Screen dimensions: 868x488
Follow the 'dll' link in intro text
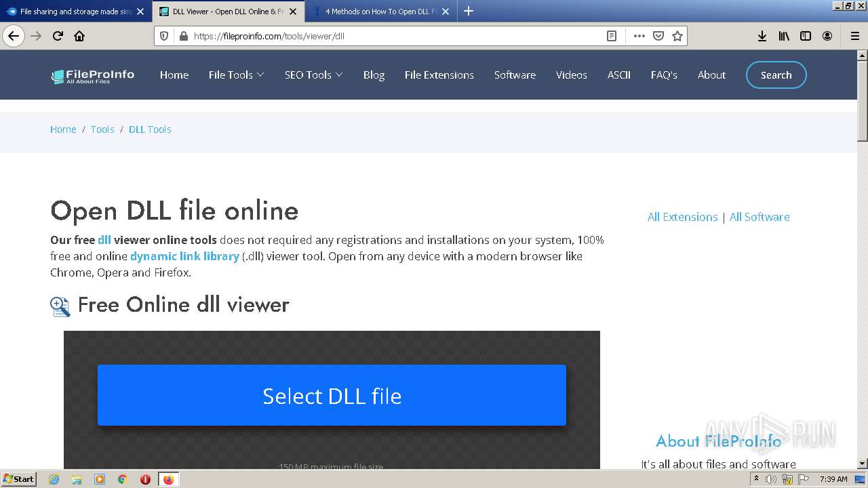pos(104,240)
